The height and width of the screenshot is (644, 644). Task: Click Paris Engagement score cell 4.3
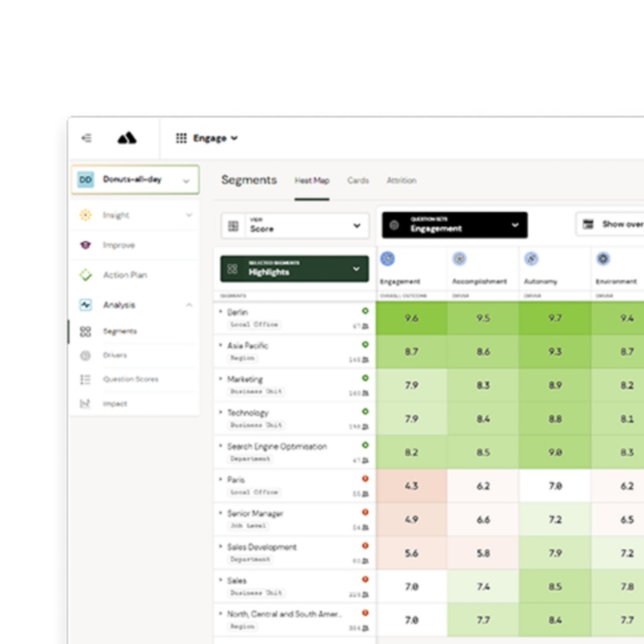point(412,486)
